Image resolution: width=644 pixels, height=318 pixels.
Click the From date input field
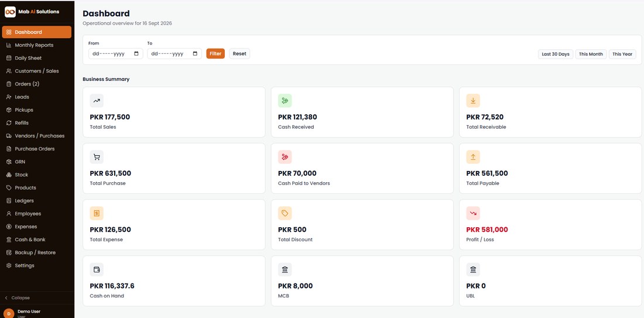click(116, 54)
